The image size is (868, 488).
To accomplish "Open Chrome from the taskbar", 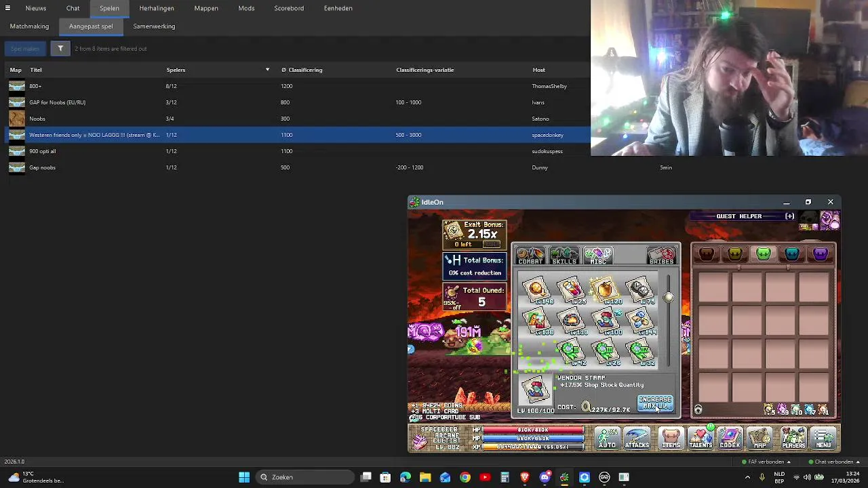I will pyautogui.click(x=465, y=477).
